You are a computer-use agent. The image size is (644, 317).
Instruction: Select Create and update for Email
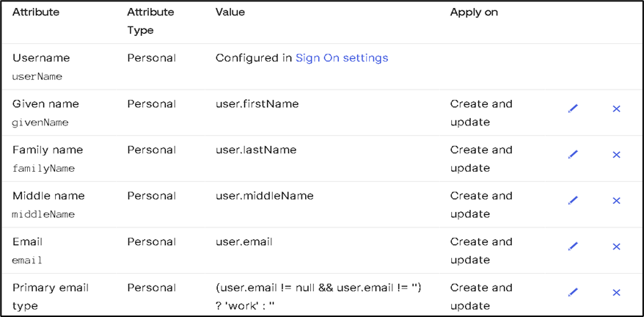click(481, 251)
